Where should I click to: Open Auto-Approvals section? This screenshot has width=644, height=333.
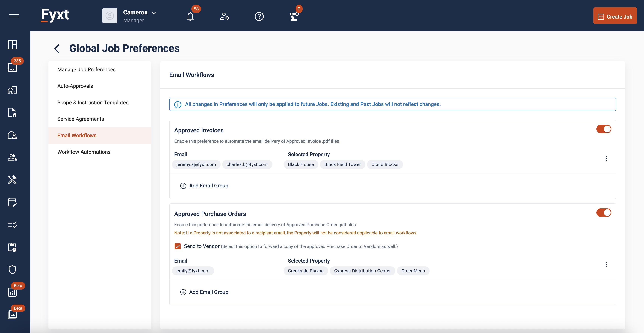(x=100, y=86)
